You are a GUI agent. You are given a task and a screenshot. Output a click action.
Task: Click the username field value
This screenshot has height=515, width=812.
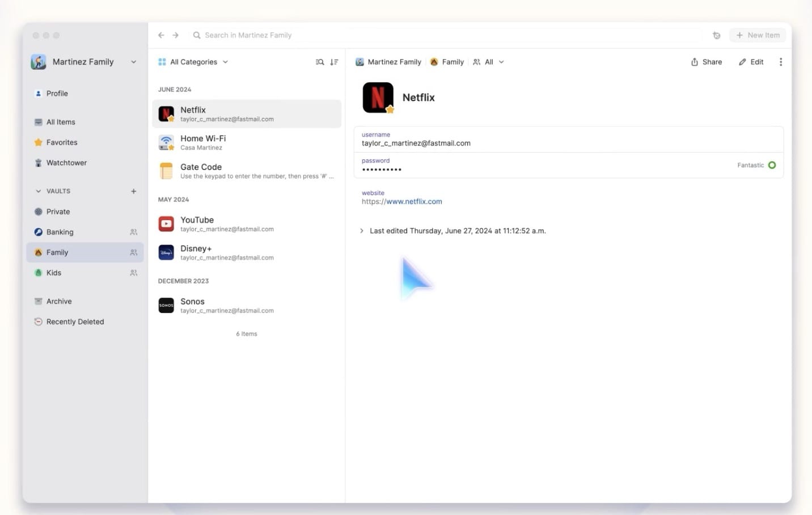pos(416,143)
